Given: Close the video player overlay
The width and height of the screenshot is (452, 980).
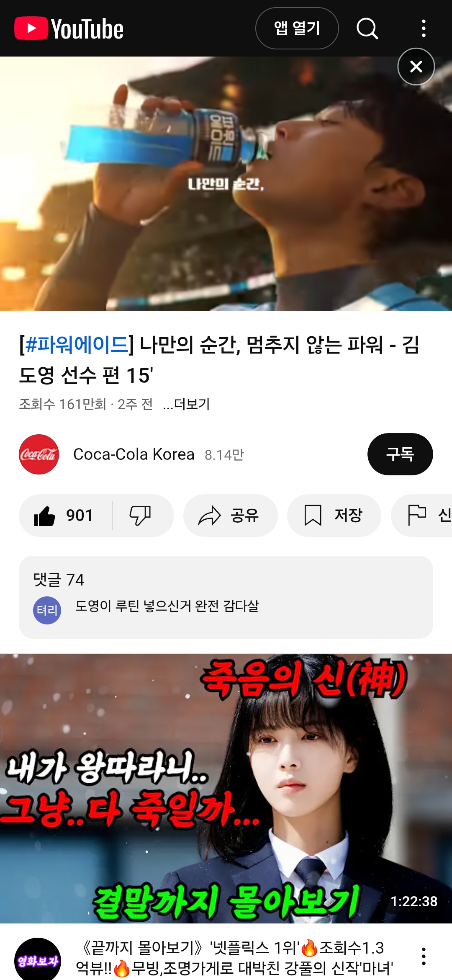Looking at the screenshot, I should tap(416, 67).
